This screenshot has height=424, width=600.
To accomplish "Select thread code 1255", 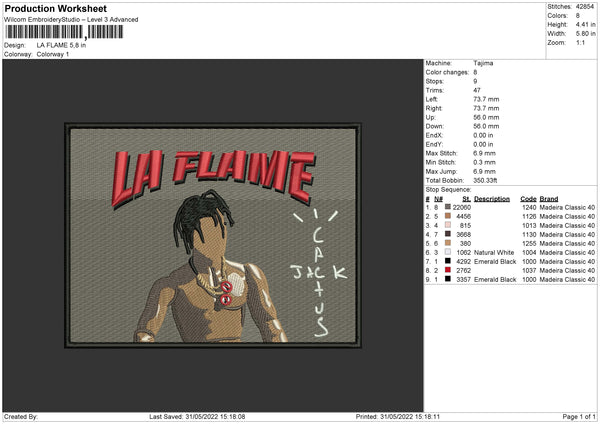I will click(529, 243).
